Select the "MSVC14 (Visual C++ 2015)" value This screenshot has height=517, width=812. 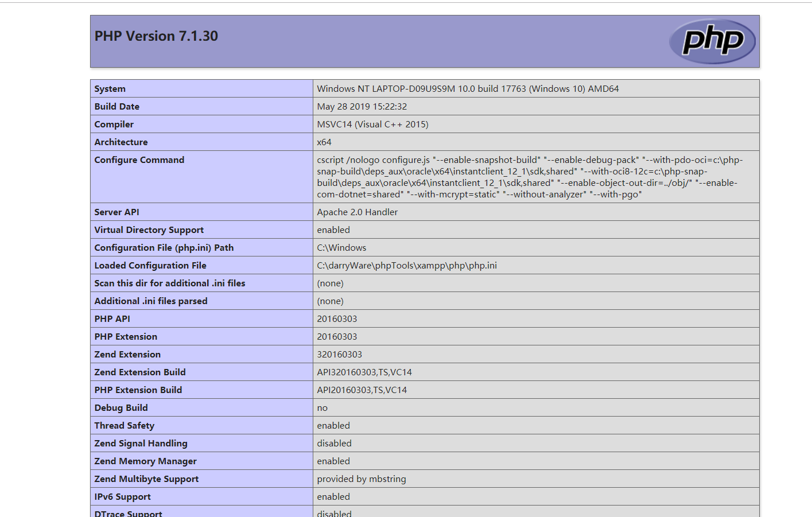click(373, 125)
